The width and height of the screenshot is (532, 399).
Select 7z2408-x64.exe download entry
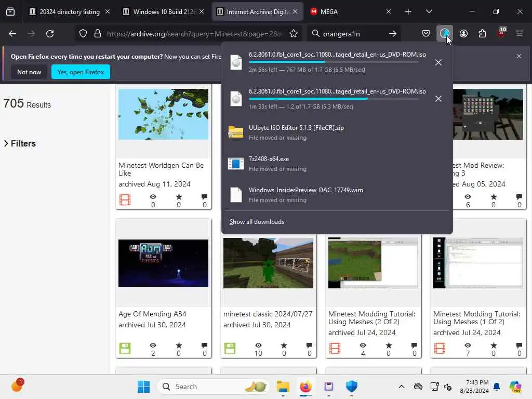coord(337,164)
